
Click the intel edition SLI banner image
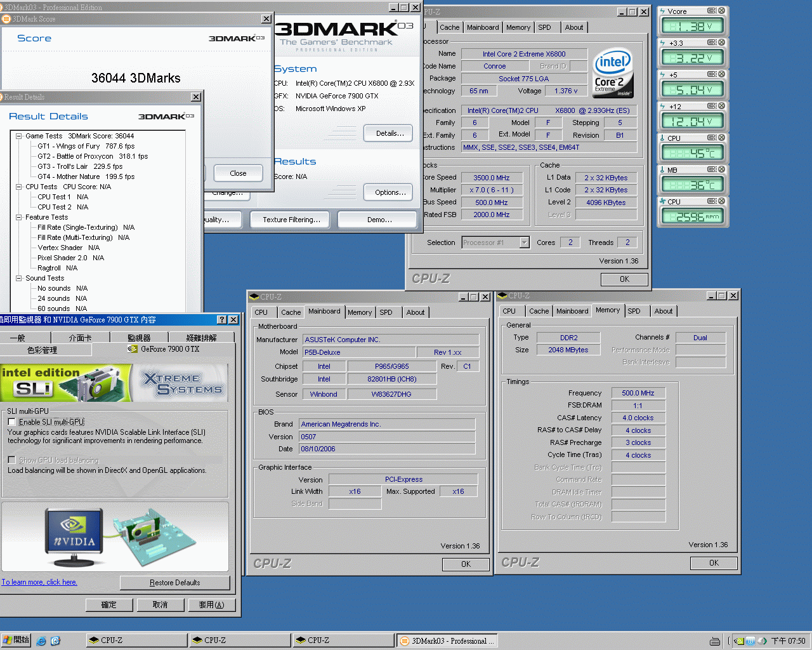(114, 383)
